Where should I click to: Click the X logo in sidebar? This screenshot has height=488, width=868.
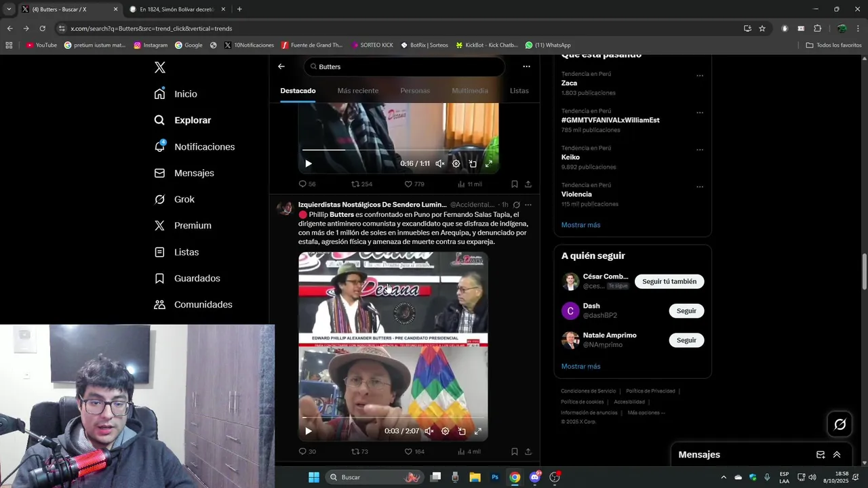(x=159, y=67)
